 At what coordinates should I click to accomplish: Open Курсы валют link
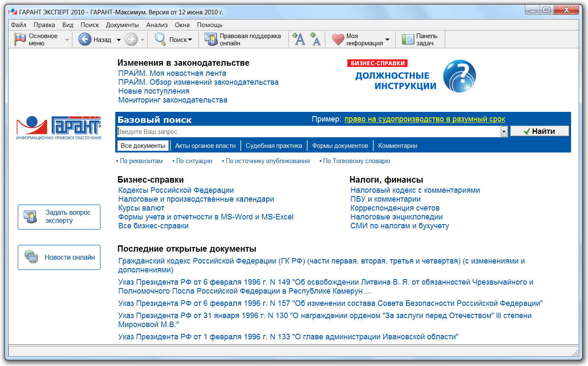pyautogui.click(x=141, y=208)
